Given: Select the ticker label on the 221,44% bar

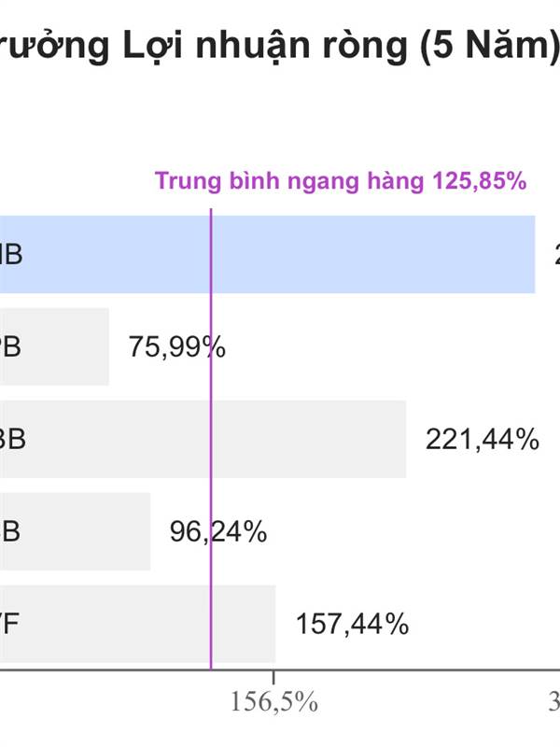Looking at the screenshot, I should [x=13, y=439].
